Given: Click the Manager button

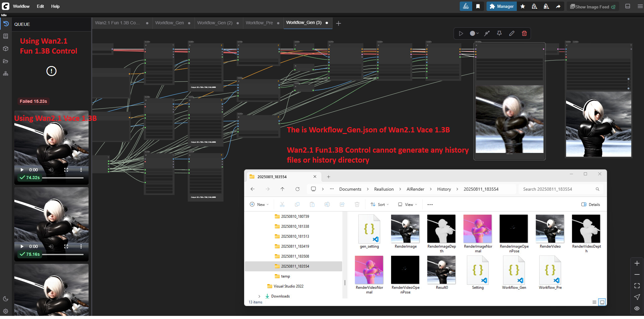Looking at the screenshot, I should click(501, 6).
